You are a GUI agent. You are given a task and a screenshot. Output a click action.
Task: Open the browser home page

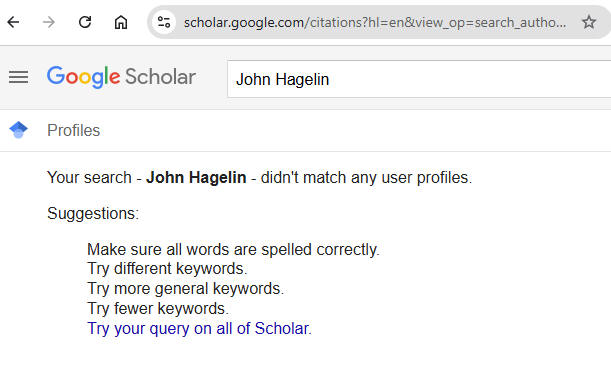tap(121, 22)
